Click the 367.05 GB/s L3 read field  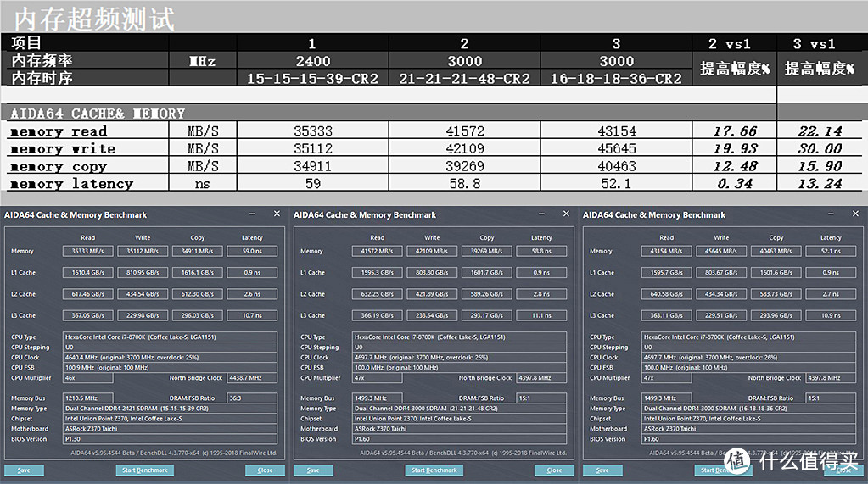(87, 316)
